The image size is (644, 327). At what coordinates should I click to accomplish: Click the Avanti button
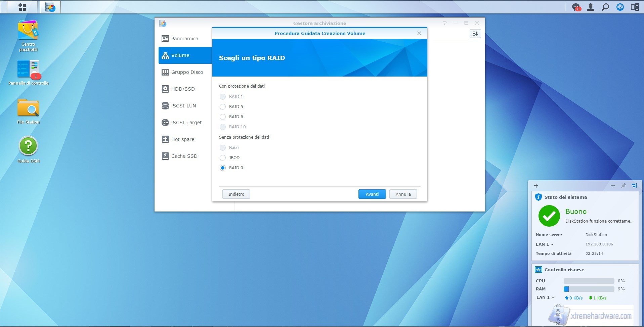tap(372, 194)
